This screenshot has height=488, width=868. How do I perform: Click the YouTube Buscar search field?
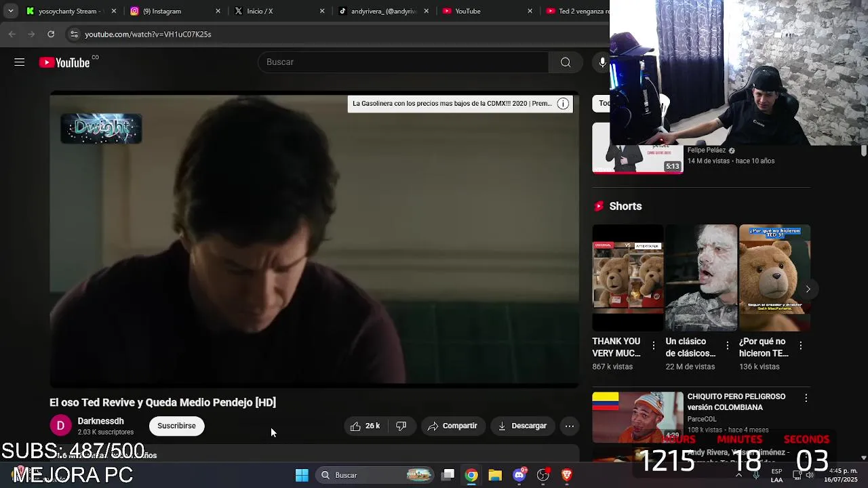click(x=403, y=62)
